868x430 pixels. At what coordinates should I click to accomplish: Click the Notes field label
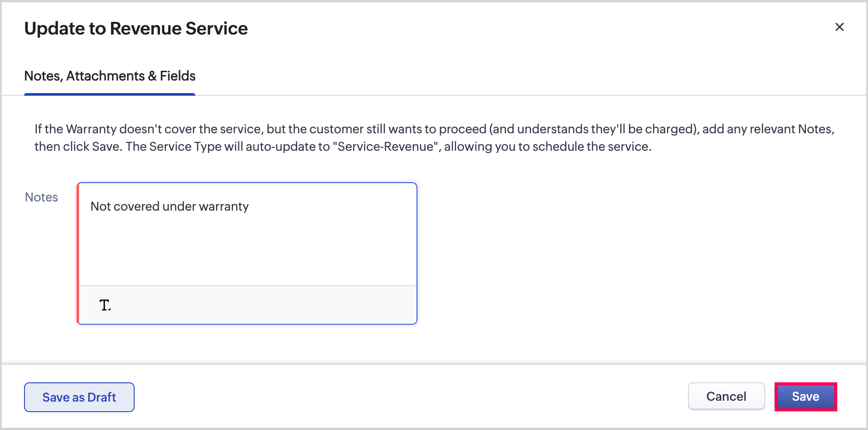click(42, 198)
